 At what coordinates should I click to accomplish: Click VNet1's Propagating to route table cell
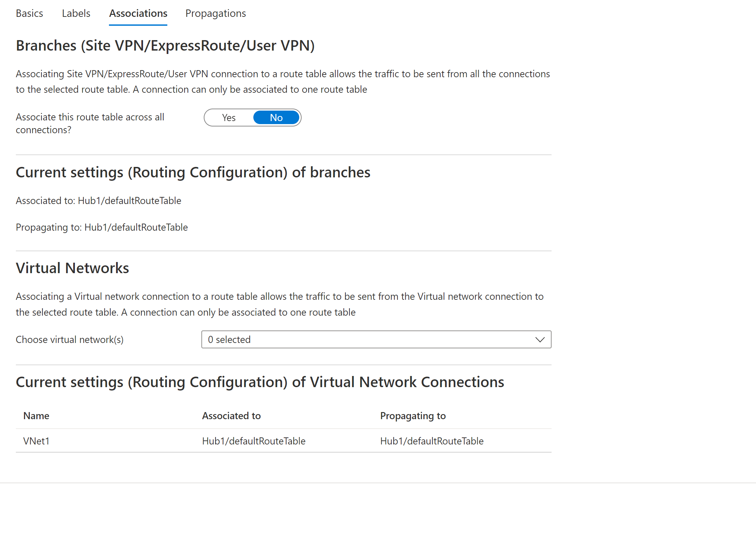(432, 441)
